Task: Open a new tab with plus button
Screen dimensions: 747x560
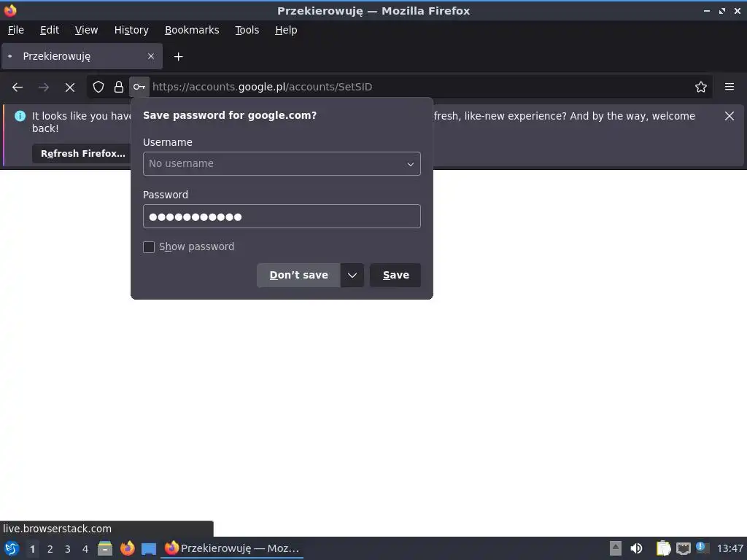Action: 178,57
